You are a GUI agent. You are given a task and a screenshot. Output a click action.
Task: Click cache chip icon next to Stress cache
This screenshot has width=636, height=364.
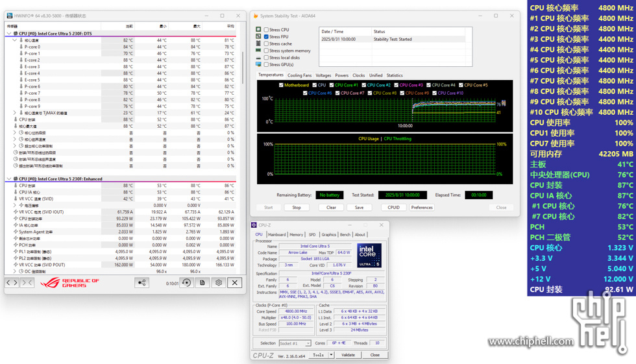coord(258,43)
